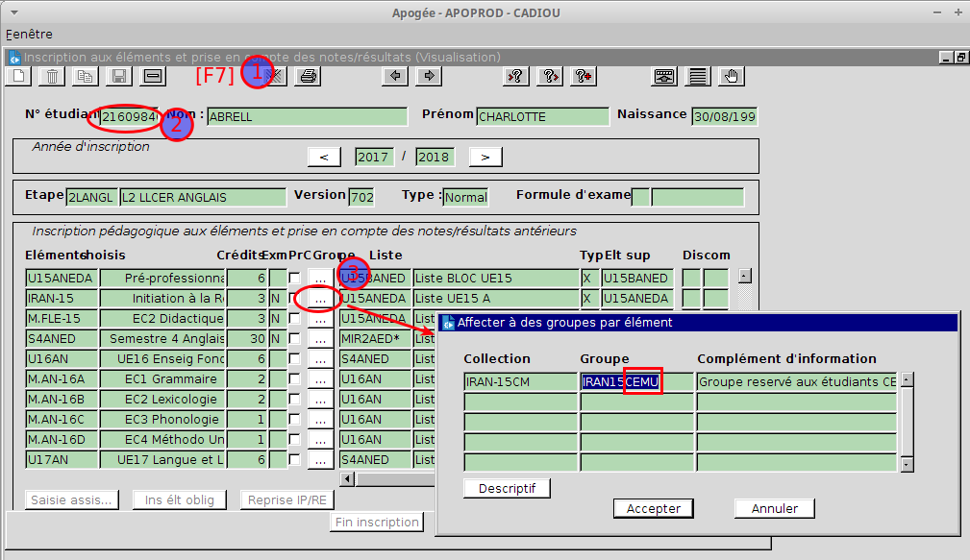This screenshot has height=560, width=970.
Task: Toggle the PrC checkbox for U17AN
Action: click(x=295, y=460)
